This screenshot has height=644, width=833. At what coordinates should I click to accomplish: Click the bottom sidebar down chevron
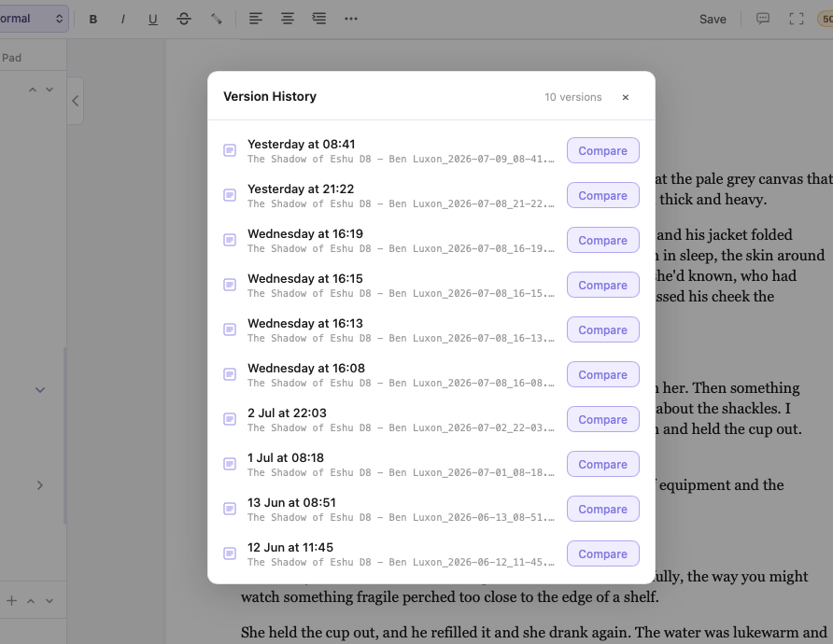(49, 601)
